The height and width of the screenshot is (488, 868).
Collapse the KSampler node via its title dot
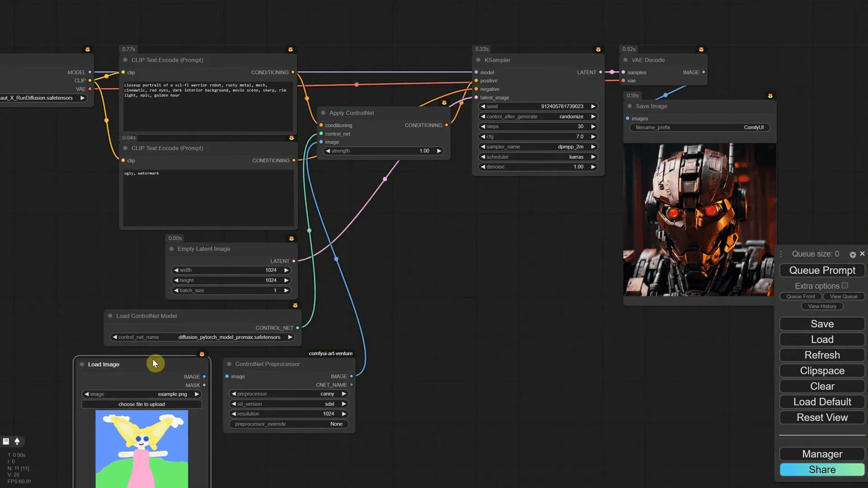[x=478, y=60]
